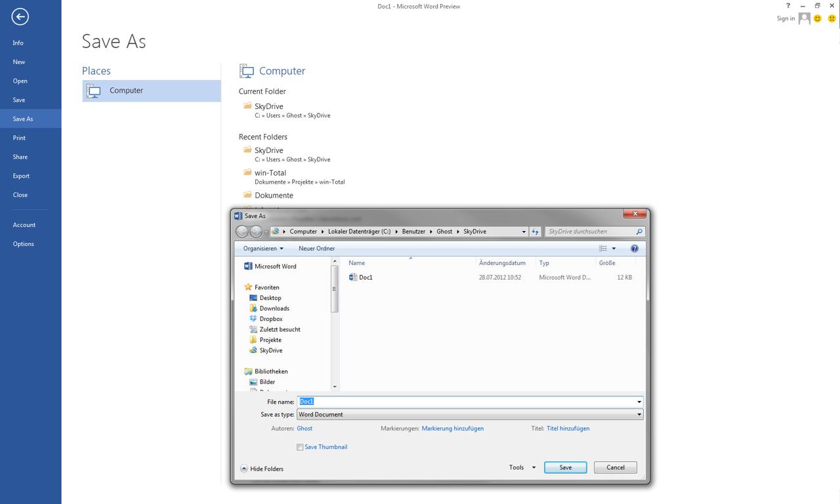The image size is (840, 504).
Task: Open dialog help with the blue question mark
Action: tap(635, 249)
